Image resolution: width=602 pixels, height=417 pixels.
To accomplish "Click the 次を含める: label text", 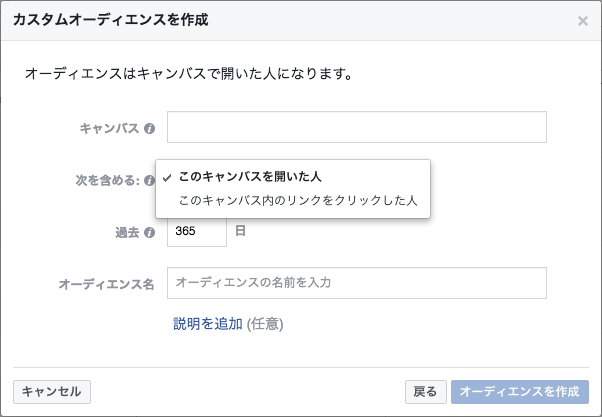I will (x=108, y=180).
